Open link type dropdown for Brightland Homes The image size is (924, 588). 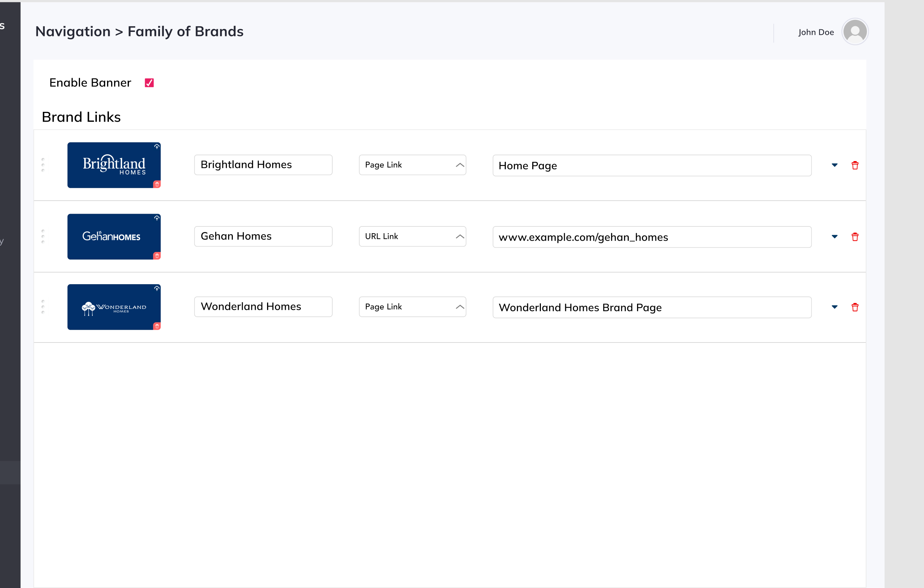tap(412, 165)
